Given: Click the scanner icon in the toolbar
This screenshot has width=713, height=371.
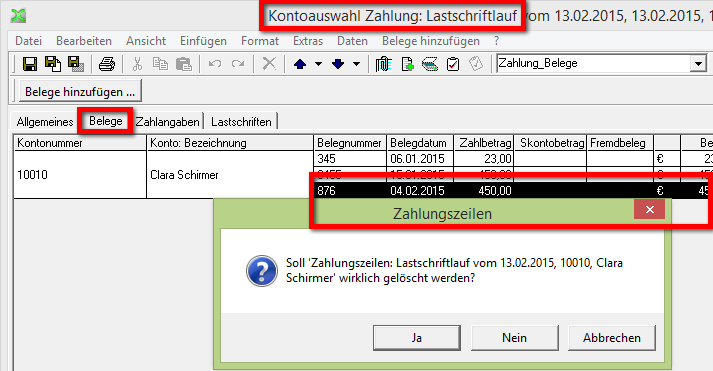Looking at the screenshot, I should tap(430, 64).
